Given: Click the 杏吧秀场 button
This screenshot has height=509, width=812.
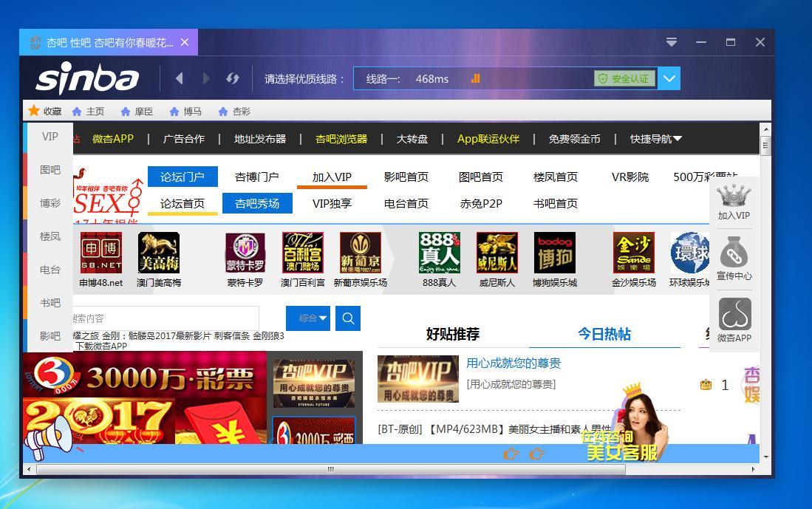Looking at the screenshot, I should tap(257, 203).
